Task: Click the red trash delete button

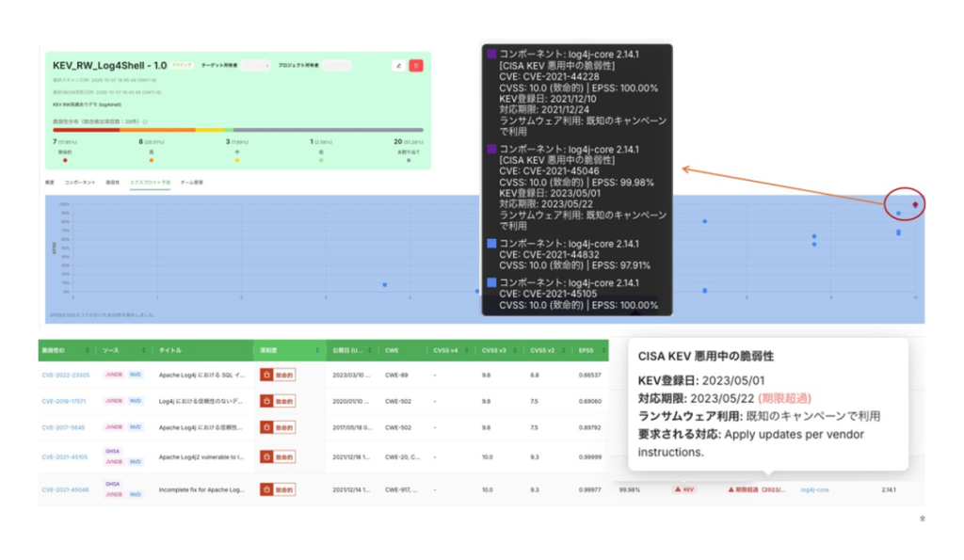Action: pyautogui.click(x=416, y=65)
